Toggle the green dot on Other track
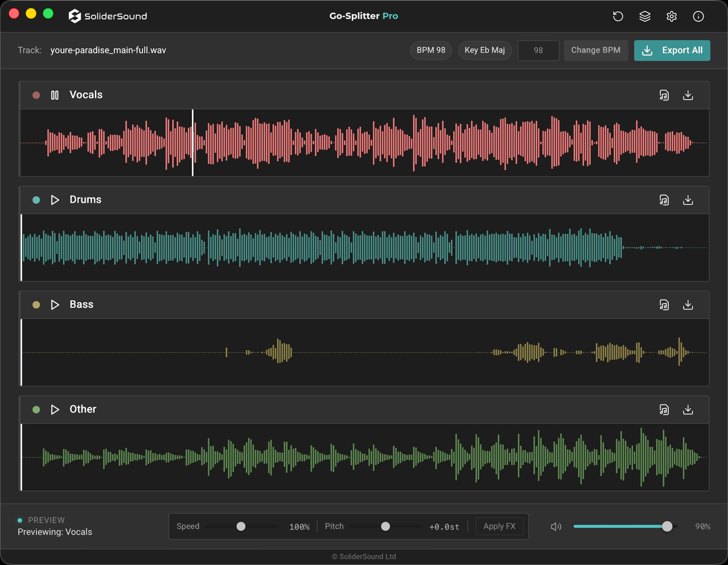Image resolution: width=728 pixels, height=565 pixels. [x=36, y=410]
